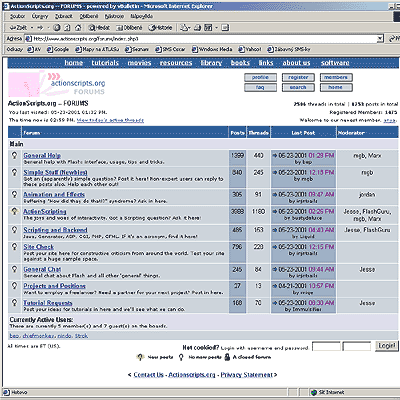Open the Mail icon dropdown arrow
400x400 pixels.
(189, 28)
